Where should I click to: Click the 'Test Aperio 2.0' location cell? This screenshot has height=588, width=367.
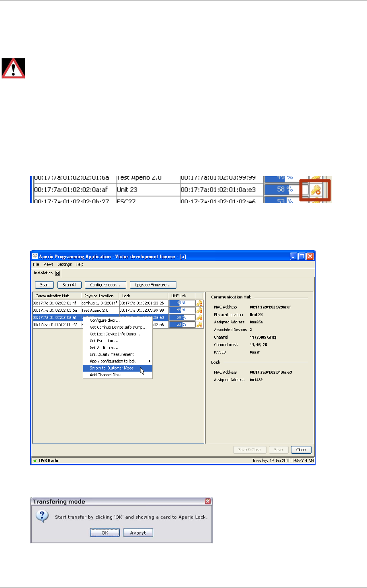tap(100, 310)
